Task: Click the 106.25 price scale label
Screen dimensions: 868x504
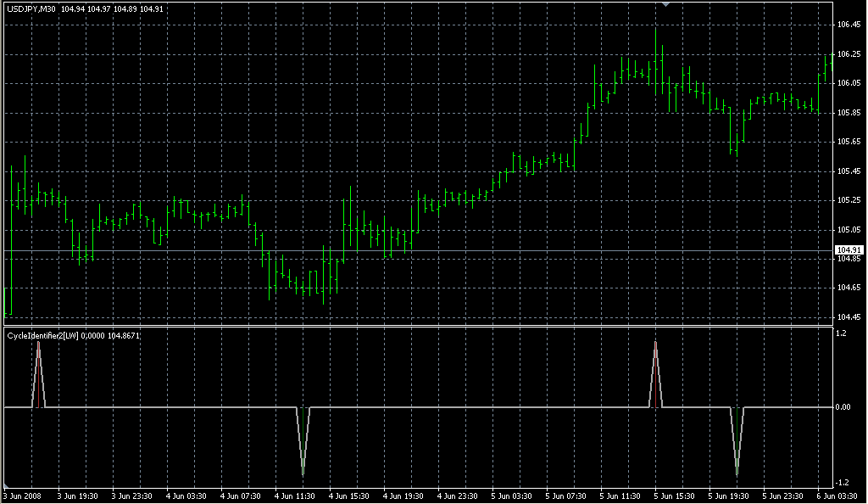Action: [x=849, y=54]
